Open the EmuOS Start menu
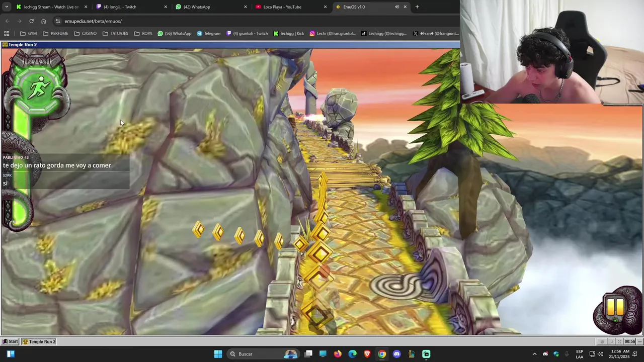The image size is (644, 362). [x=10, y=341]
